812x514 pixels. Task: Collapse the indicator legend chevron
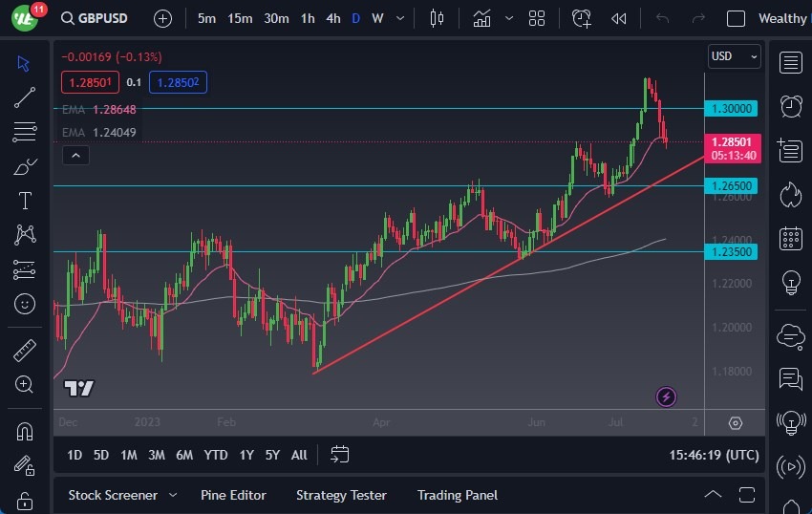click(76, 156)
